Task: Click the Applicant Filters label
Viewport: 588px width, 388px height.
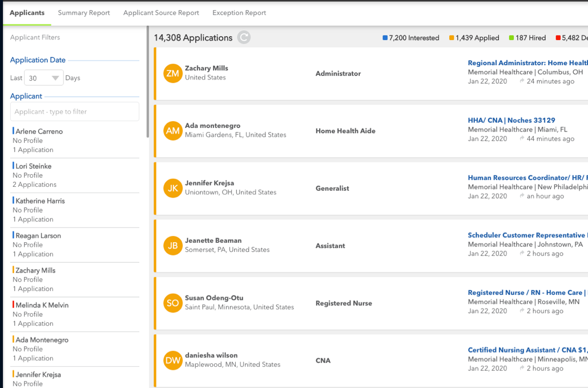Action: click(x=35, y=37)
